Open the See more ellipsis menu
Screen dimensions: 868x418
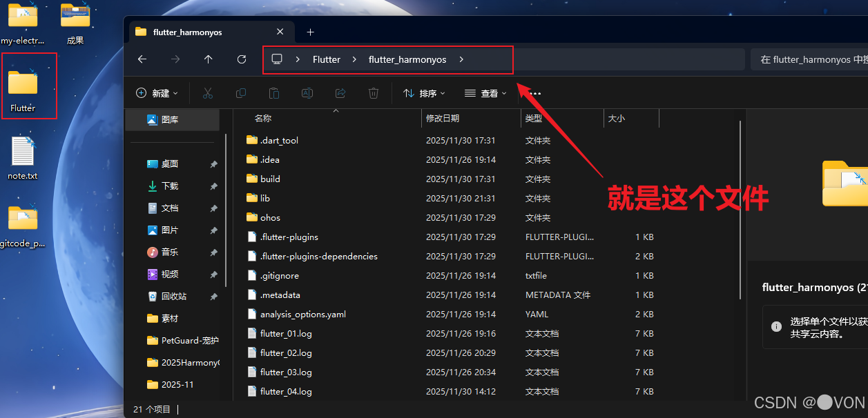tap(534, 93)
